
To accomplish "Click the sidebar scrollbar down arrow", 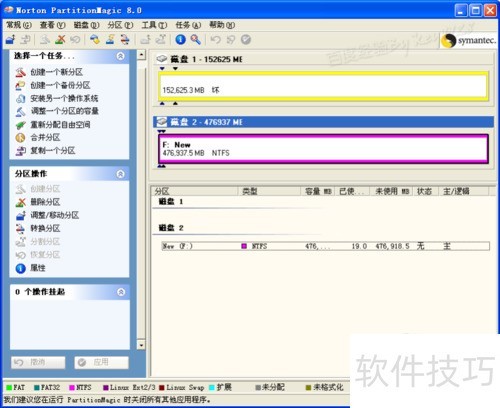I will pos(141,345).
